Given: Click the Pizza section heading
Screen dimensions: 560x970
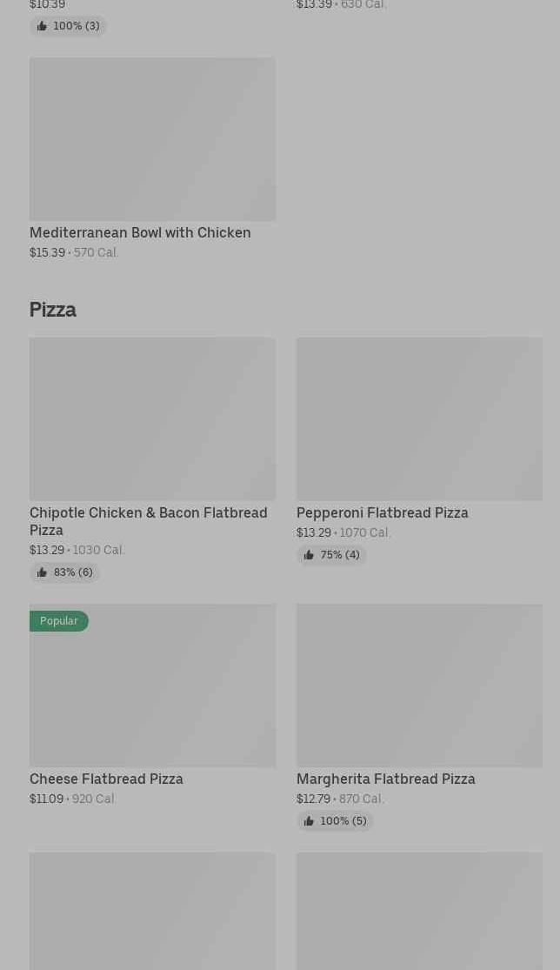Looking at the screenshot, I should pos(53,310).
